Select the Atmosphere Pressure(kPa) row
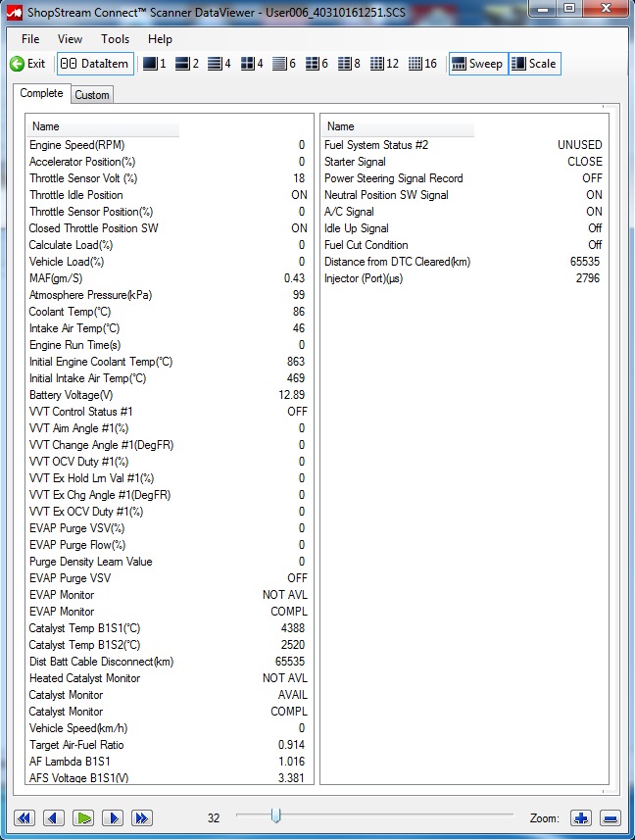Viewport: 635px width, 840px height. pos(169,295)
